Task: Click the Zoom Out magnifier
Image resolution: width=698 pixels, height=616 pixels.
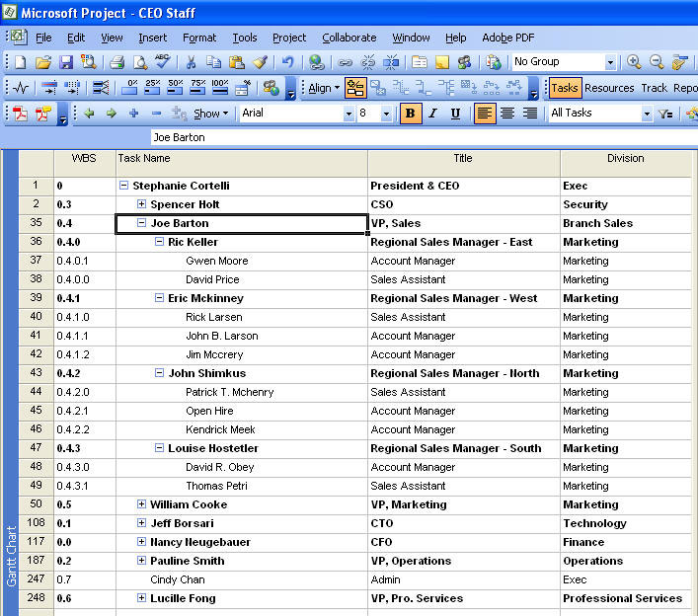Action: (x=657, y=62)
